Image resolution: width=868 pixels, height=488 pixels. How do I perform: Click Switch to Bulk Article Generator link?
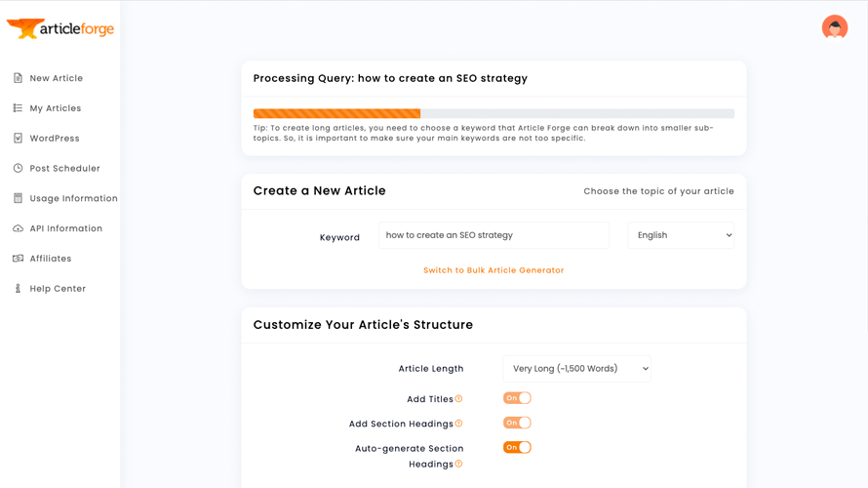point(493,270)
